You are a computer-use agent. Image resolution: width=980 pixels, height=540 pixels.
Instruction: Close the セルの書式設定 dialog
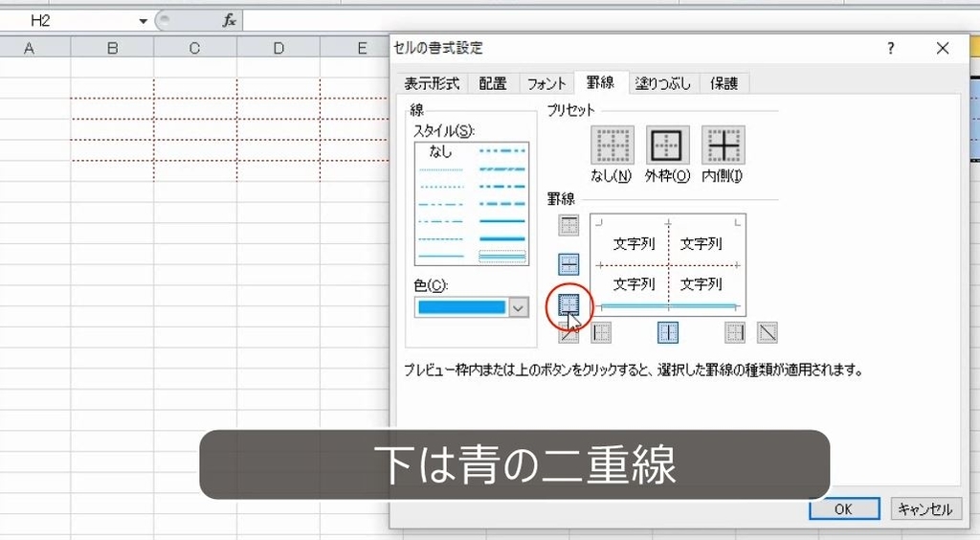943,48
